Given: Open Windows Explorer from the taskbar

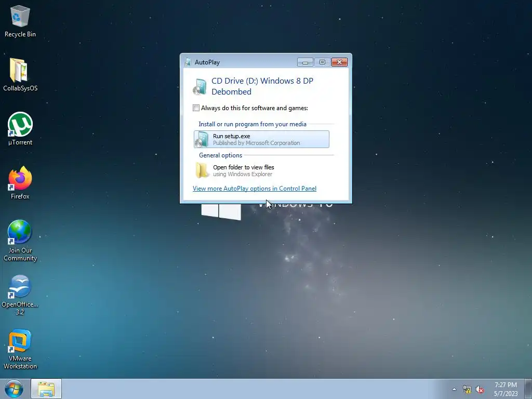Looking at the screenshot, I should pos(46,389).
